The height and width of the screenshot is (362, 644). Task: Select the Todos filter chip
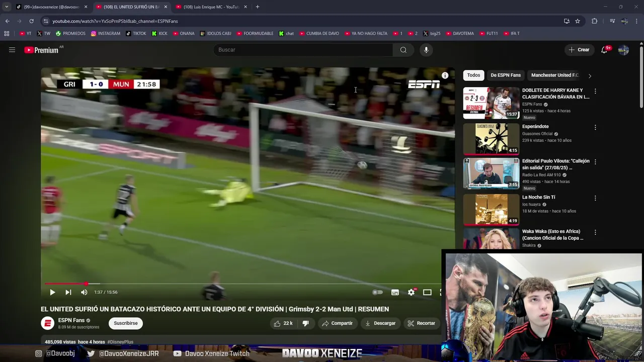[x=473, y=75]
